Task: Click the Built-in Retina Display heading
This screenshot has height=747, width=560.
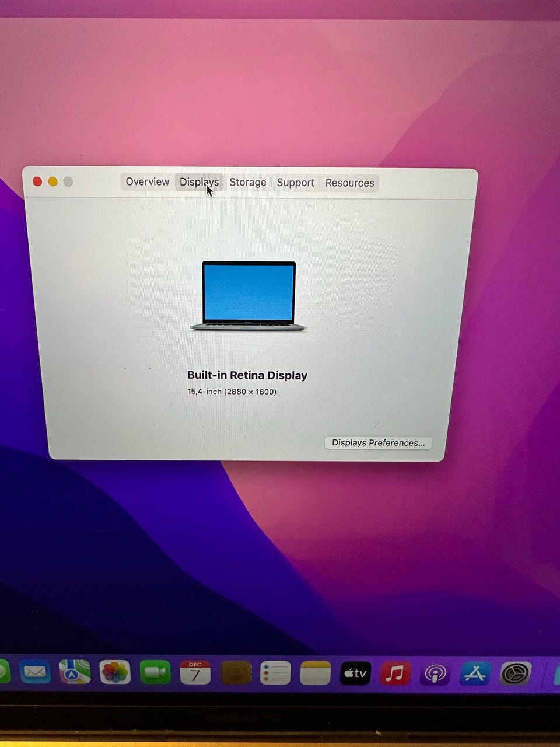Action: pyautogui.click(x=247, y=375)
